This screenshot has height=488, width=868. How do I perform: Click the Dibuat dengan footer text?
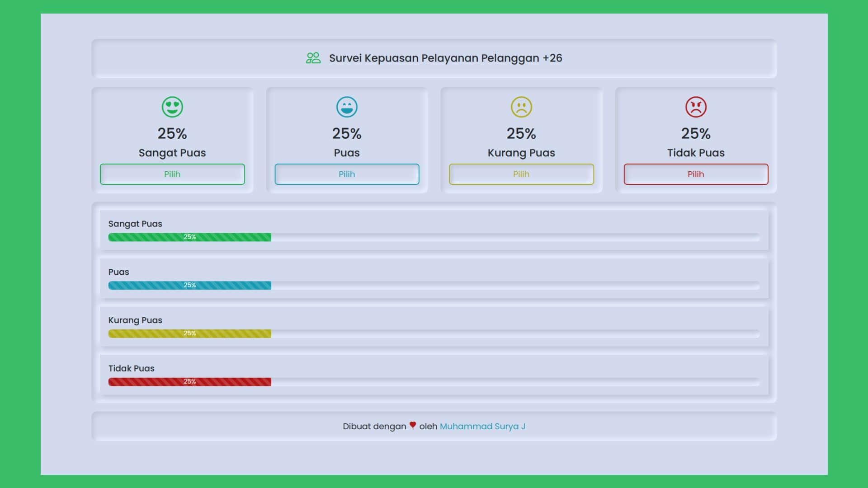click(x=374, y=426)
